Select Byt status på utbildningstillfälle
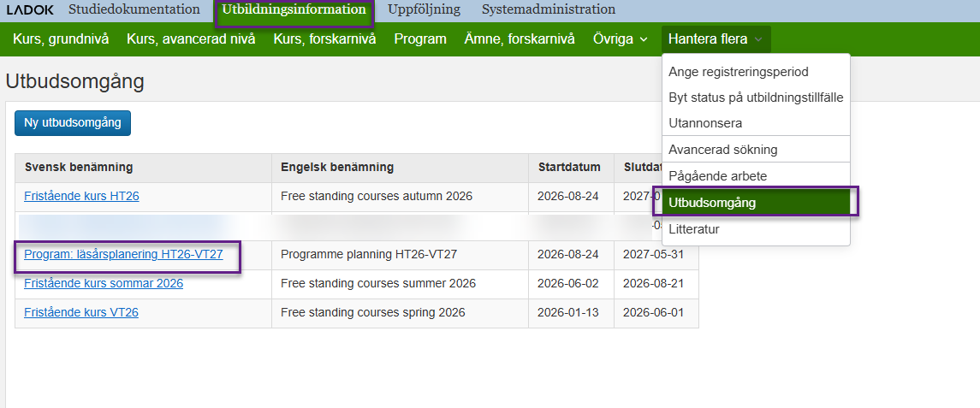Screen dimensions: 980x408 pos(756,98)
